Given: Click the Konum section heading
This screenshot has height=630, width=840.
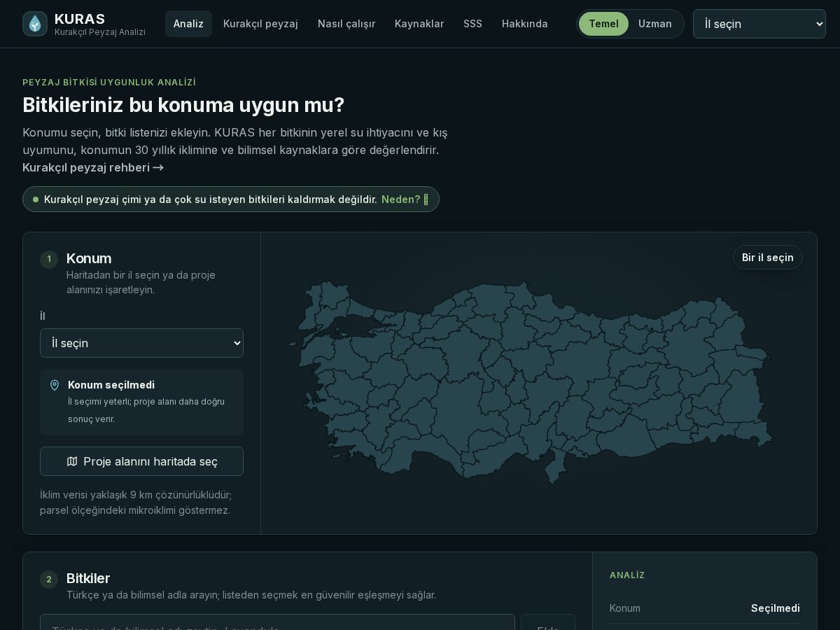Looking at the screenshot, I should [89, 258].
